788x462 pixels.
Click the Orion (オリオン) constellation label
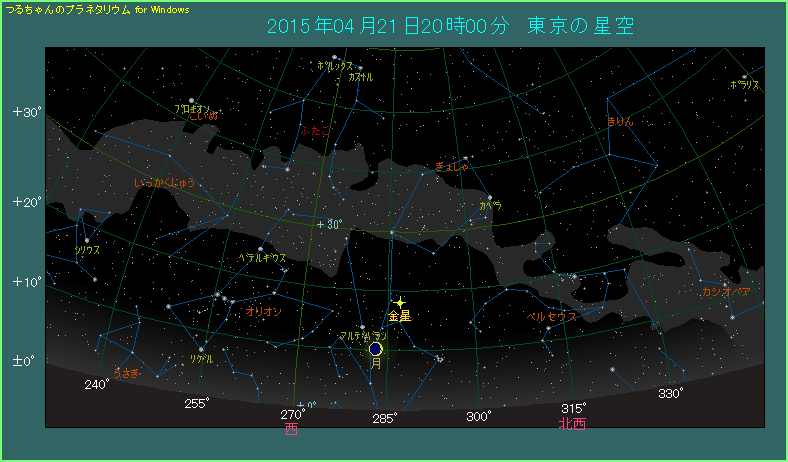click(x=263, y=311)
